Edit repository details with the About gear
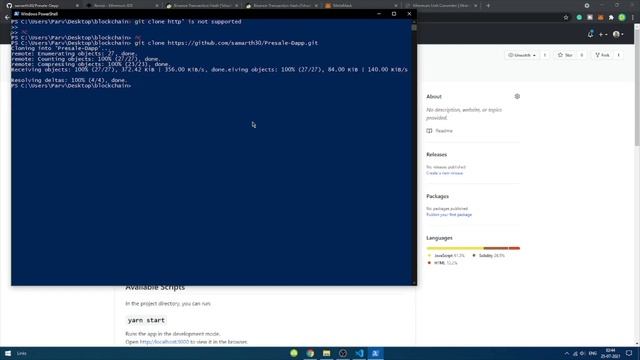This screenshot has height=360, width=640. pos(517,96)
